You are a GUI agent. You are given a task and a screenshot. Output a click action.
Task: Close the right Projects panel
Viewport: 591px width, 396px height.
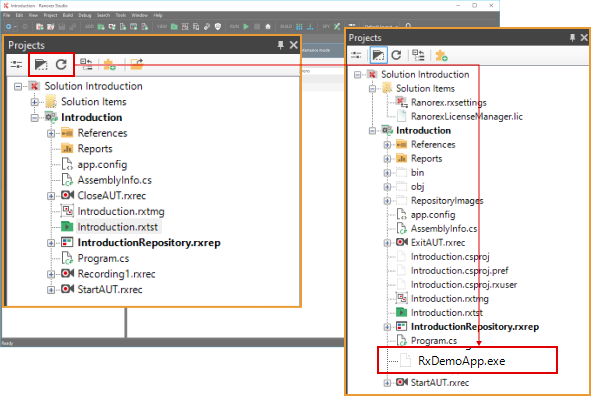tap(584, 37)
